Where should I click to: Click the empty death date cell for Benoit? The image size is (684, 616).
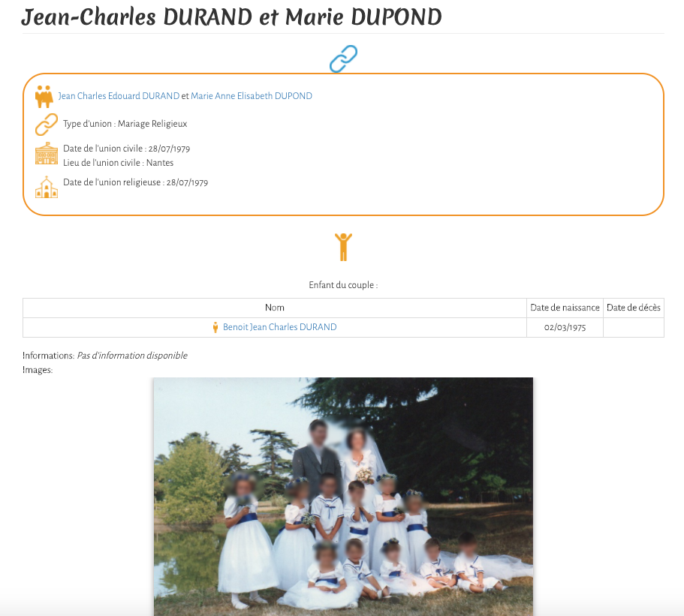point(634,327)
